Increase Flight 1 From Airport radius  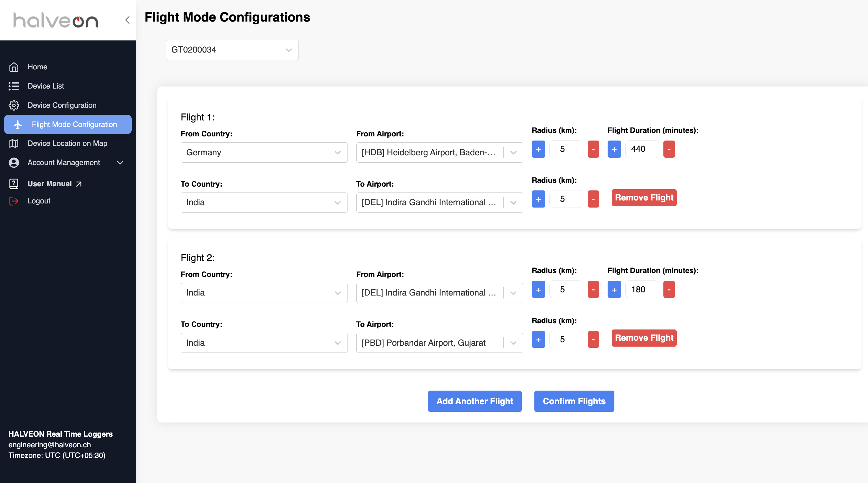(538, 149)
